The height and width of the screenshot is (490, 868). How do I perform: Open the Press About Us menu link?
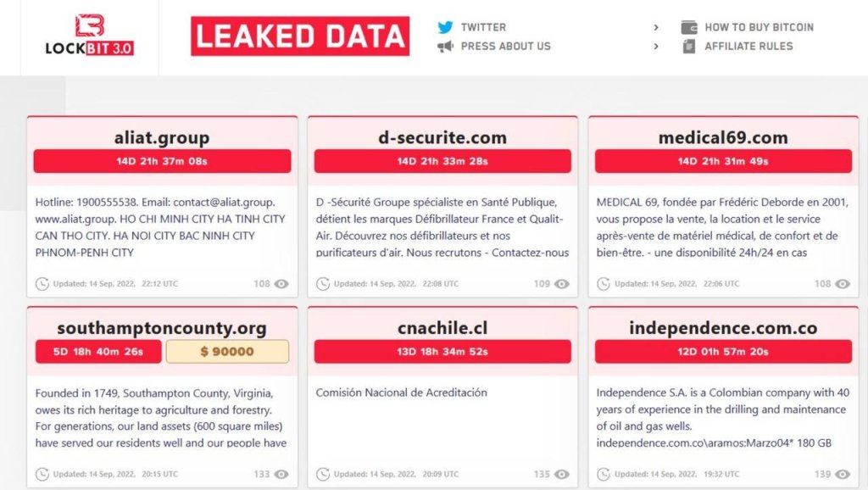click(505, 47)
